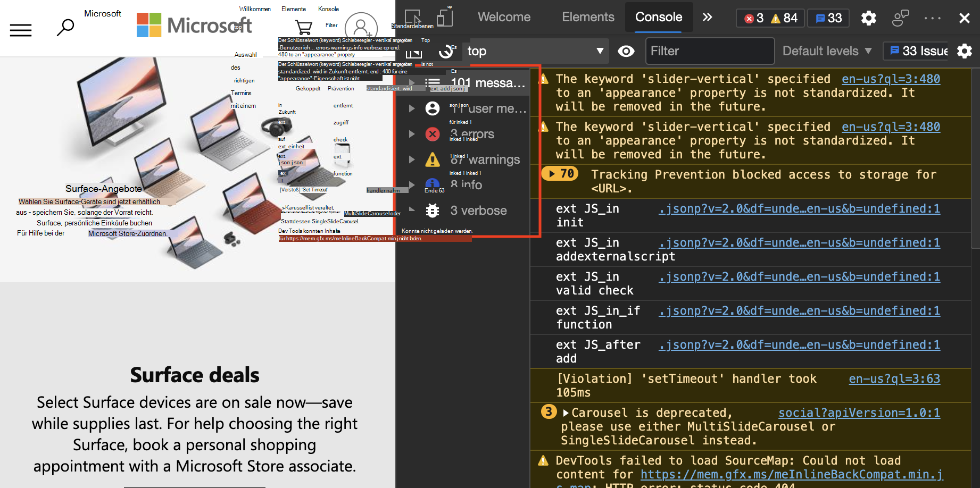Click the 'Surface deals' heading
This screenshot has width=980, height=488.
(x=195, y=375)
